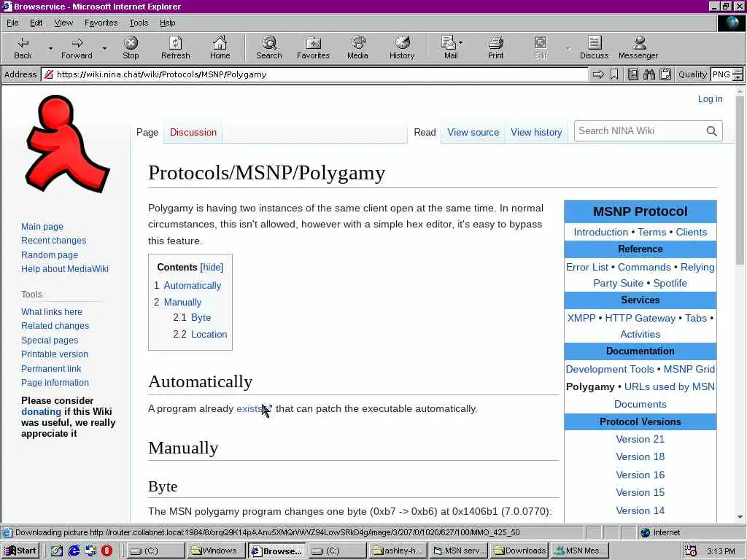Click the Mail toolbar icon
747x560 pixels.
coord(449,47)
